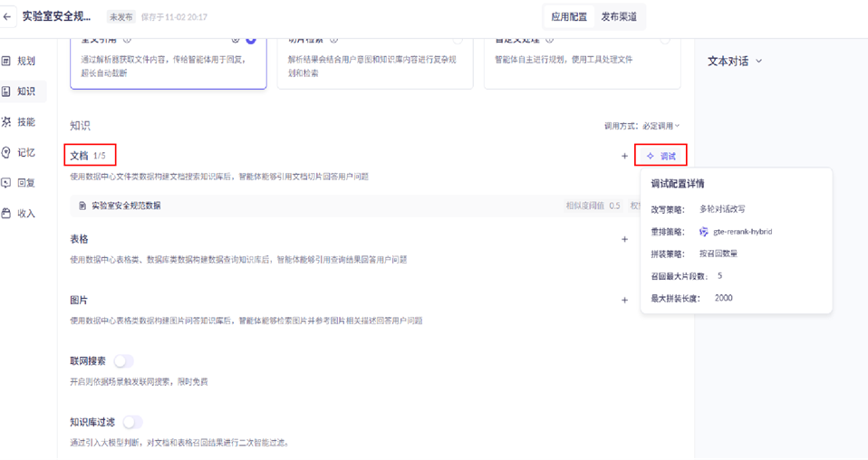Add a document with the 文档 plus icon
This screenshot has width=868, height=460.
[x=624, y=156]
